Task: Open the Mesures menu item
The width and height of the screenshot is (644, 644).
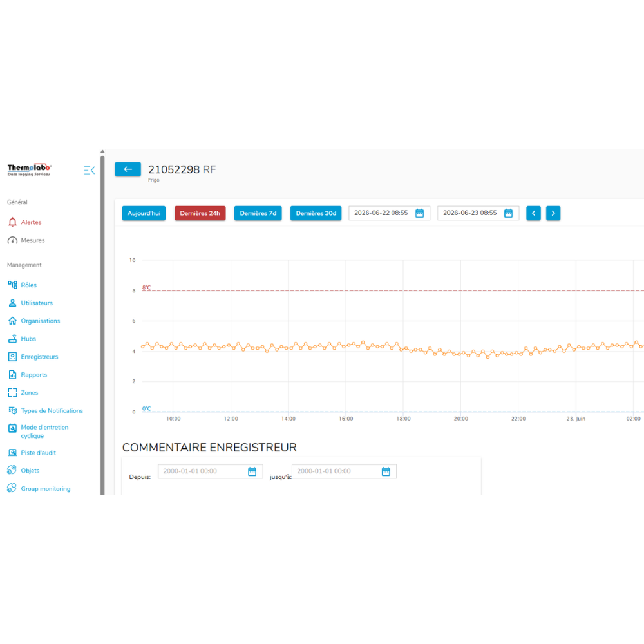Action: [x=33, y=240]
